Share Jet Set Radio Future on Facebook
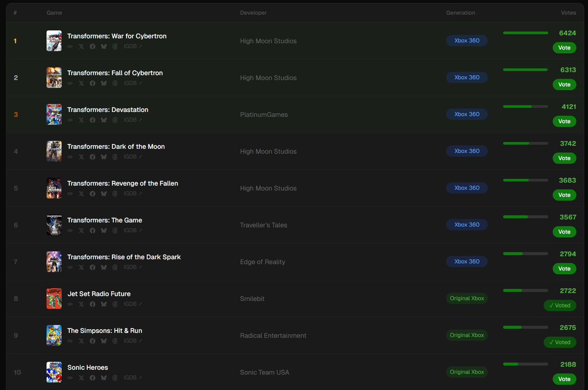Viewport: 588px width, 390px height. (93, 304)
